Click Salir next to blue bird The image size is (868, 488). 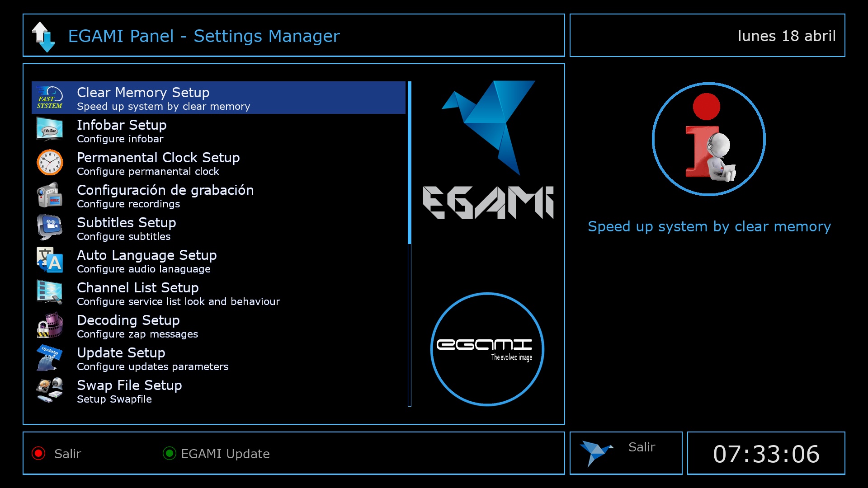641,447
